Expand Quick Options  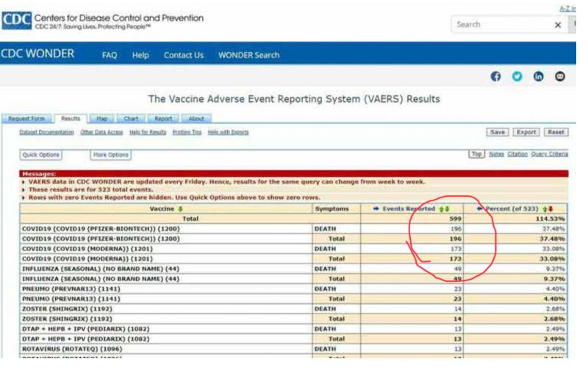pyautogui.click(x=41, y=155)
